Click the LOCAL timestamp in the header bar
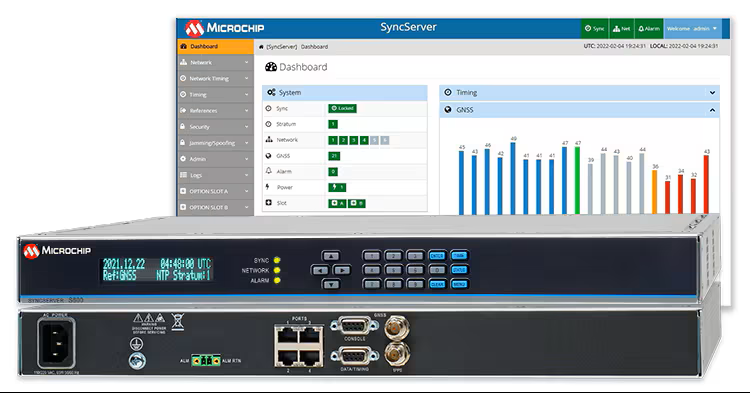 [684, 46]
